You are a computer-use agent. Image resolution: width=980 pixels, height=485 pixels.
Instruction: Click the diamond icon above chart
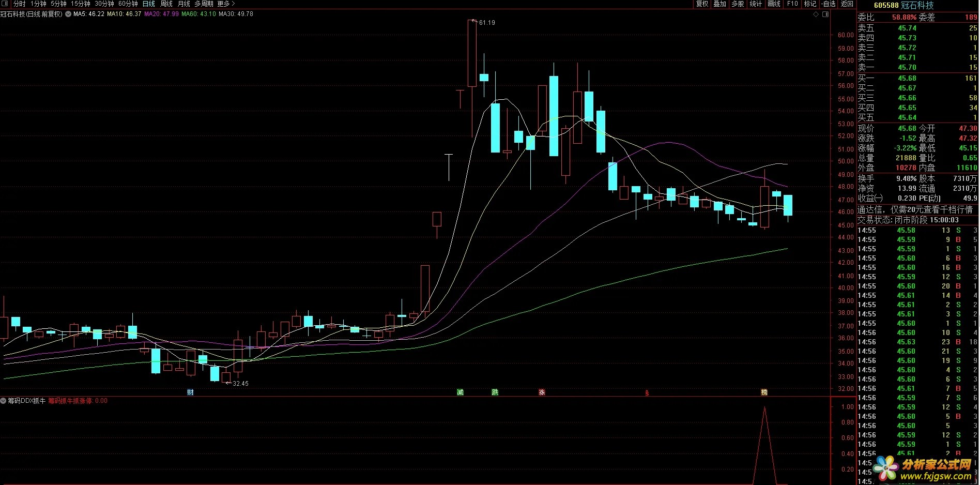[816, 14]
